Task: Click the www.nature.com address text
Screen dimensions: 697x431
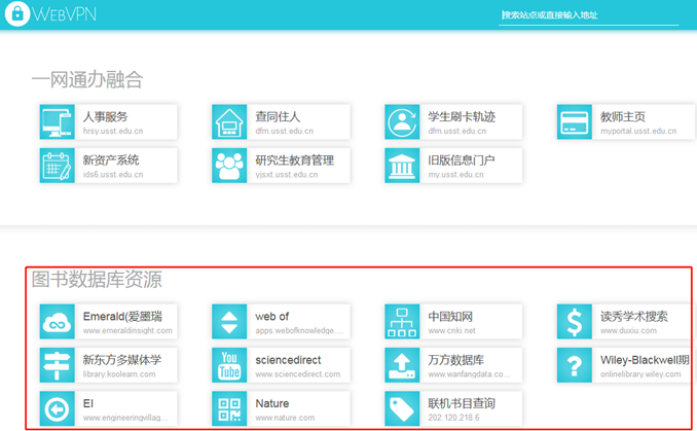Action: coord(285,418)
